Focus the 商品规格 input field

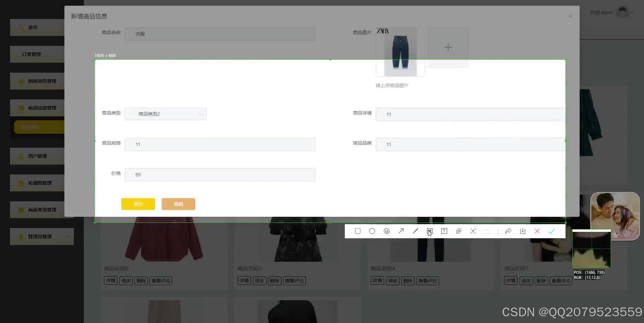(220, 144)
